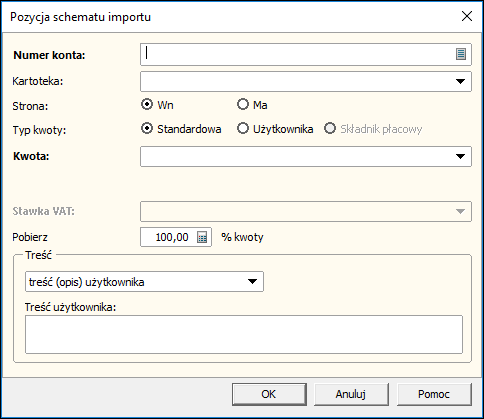The width and height of the screenshot is (484, 419).
Task: Close the Pozycja schematu importu dialog
Action: tap(467, 16)
